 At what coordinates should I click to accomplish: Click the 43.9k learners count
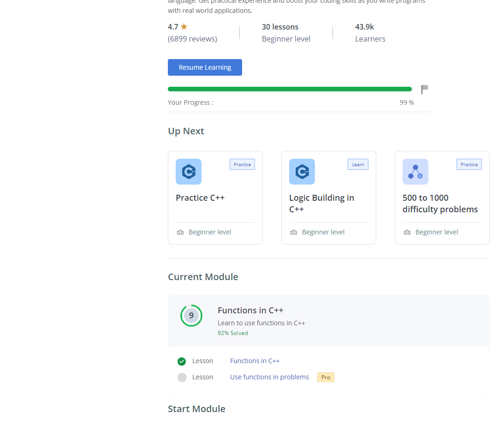pyautogui.click(x=364, y=27)
